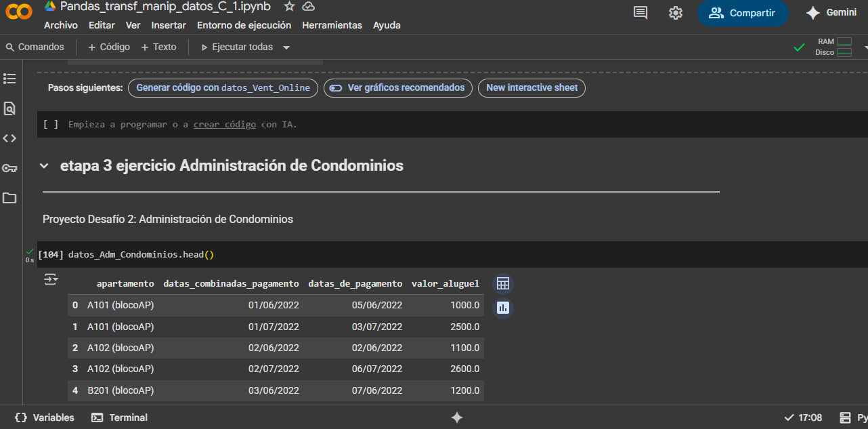Image resolution: width=868 pixels, height=429 pixels.
Task: Add a new Código cell
Action: pos(109,47)
